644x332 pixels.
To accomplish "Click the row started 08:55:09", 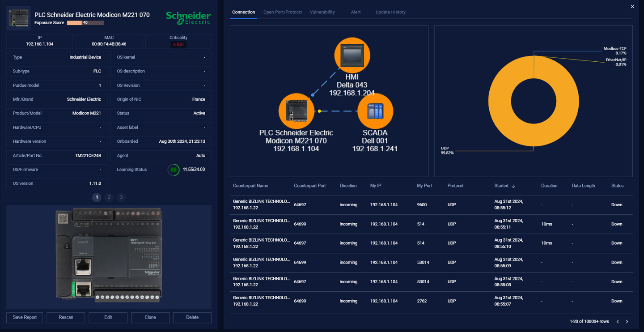I will tap(431, 263).
